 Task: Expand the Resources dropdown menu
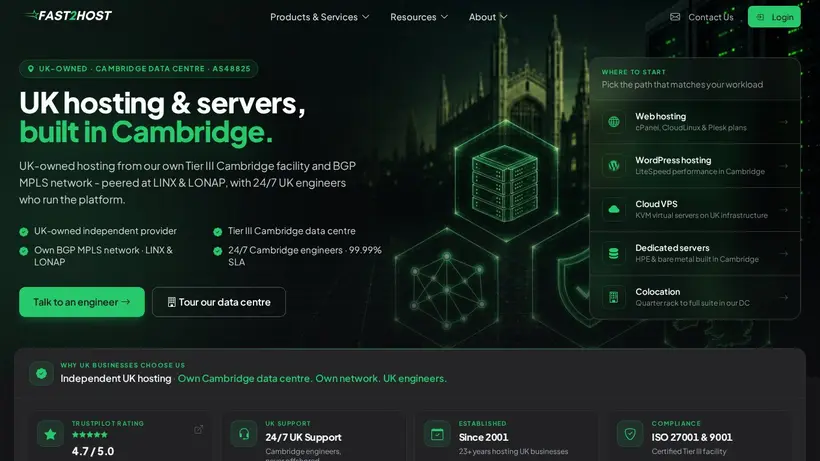click(x=419, y=17)
